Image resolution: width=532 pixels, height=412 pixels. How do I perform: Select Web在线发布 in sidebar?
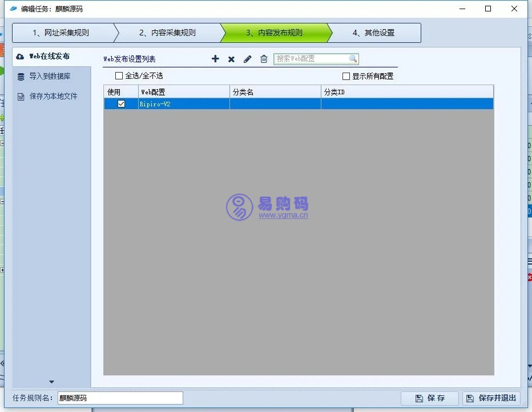pyautogui.click(x=50, y=57)
